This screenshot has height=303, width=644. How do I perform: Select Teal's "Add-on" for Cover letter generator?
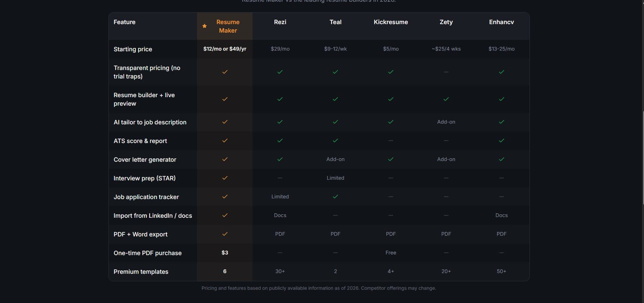tap(335, 159)
